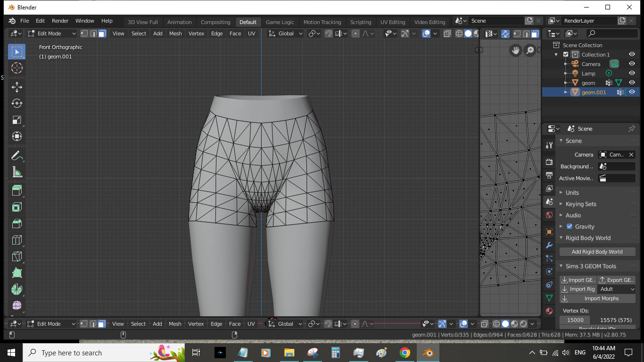The width and height of the screenshot is (644, 362).
Task: Click the Import Rig button
Action: coord(578,289)
